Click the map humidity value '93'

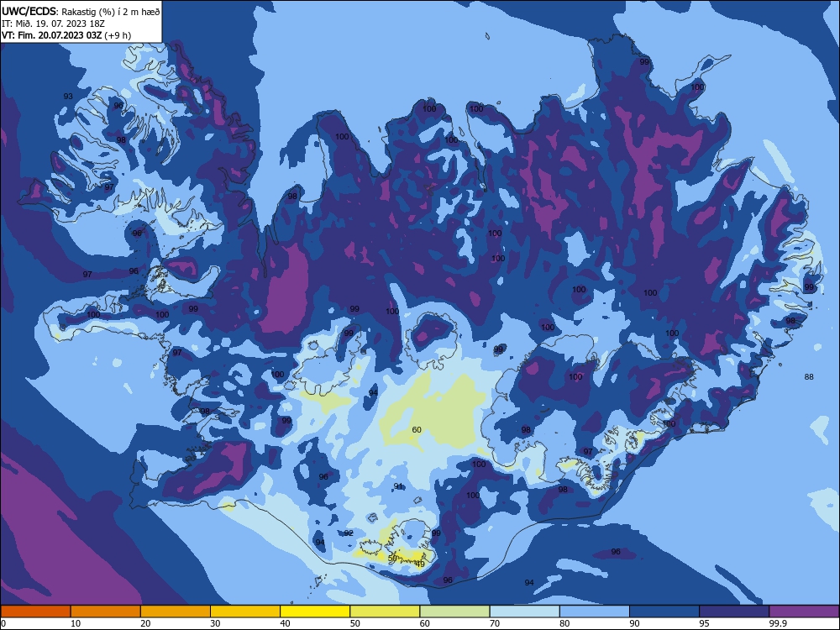tap(68, 97)
